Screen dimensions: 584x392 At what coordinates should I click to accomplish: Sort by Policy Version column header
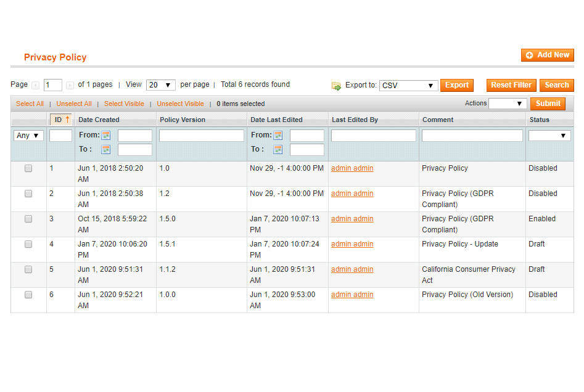[183, 120]
